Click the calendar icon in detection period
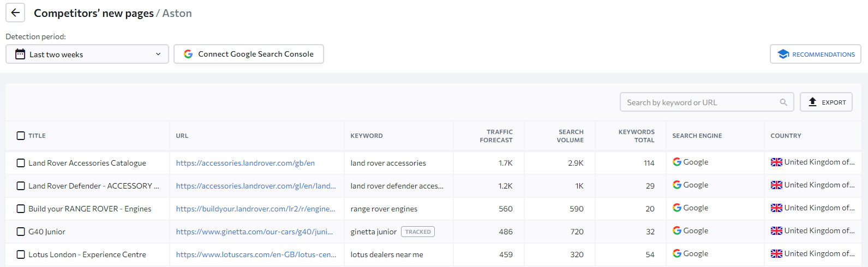 pos(20,54)
